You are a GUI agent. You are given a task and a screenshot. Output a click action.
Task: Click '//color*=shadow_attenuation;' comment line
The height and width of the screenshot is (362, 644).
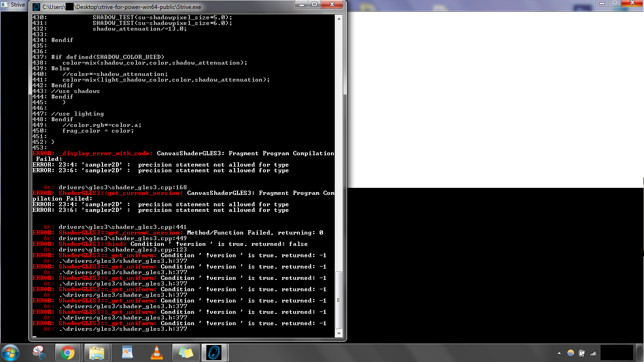115,74
